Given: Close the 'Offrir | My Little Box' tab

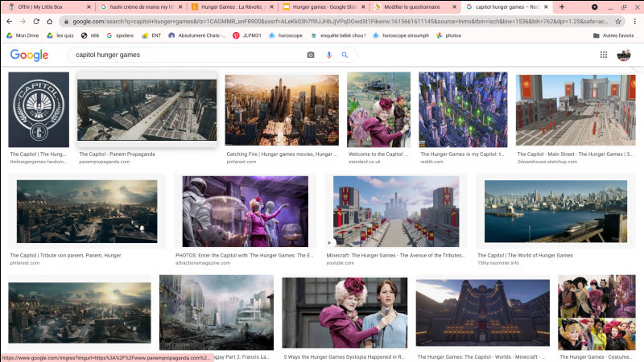Looking at the screenshot, I should click(x=89, y=7).
